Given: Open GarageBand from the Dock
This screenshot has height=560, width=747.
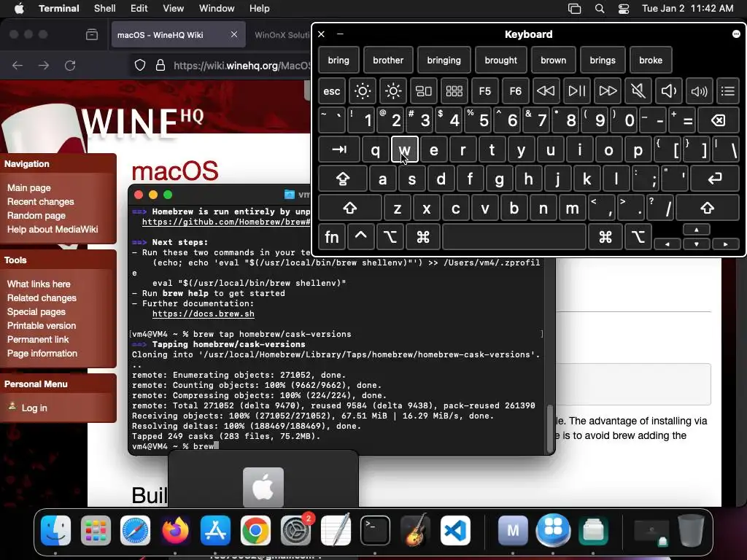Looking at the screenshot, I should [415, 530].
